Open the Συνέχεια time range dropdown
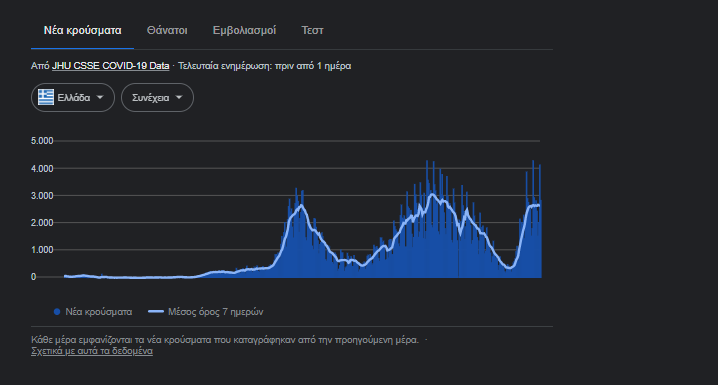The width and height of the screenshot is (718, 385). 157,98
